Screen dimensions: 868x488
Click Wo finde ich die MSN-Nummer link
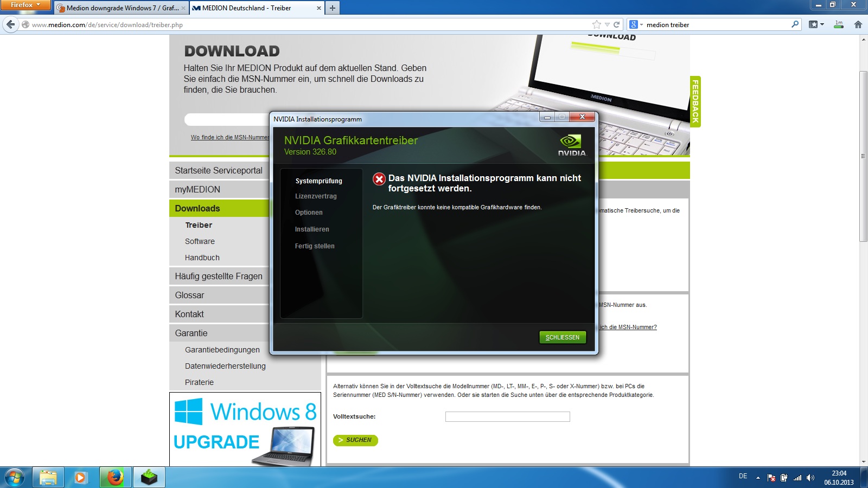[x=229, y=137]
